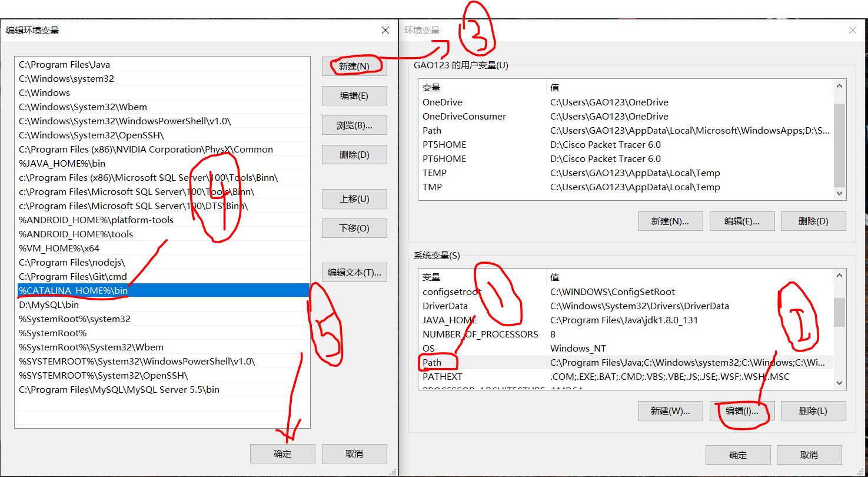Select the NUMBER_OF_PROCESSORS system variable row

click(x=626, y=334)
